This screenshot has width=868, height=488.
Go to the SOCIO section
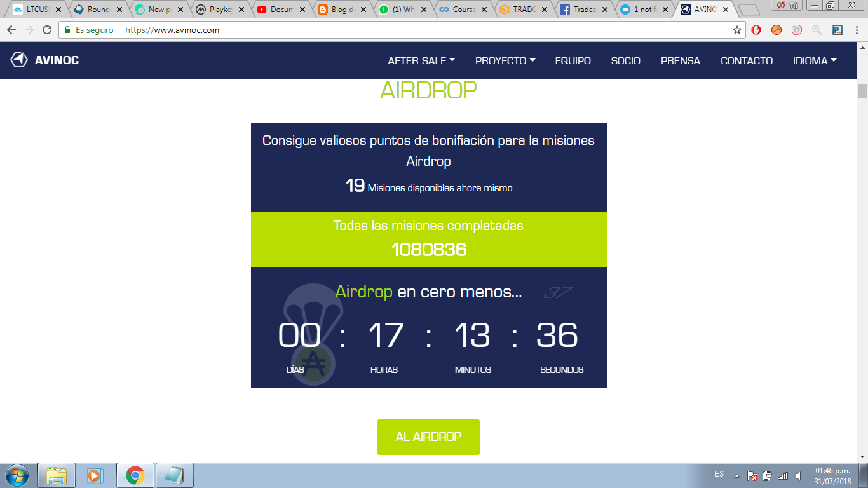coord(626,61)
